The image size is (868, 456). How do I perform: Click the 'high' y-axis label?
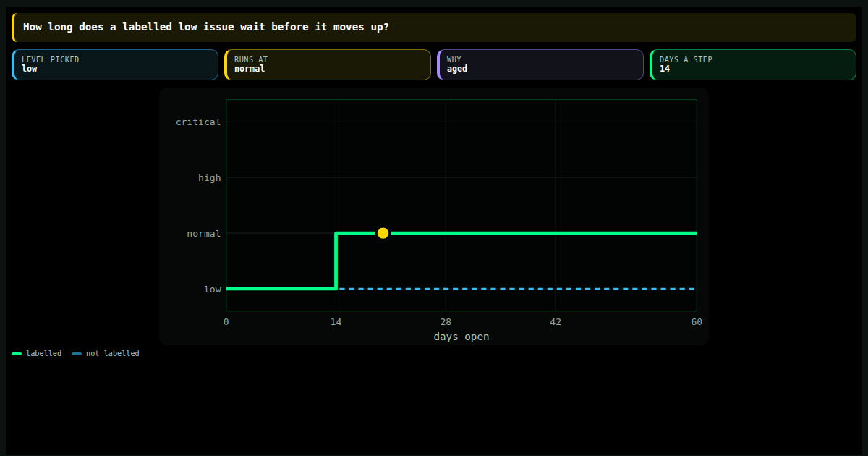point(210,178)
